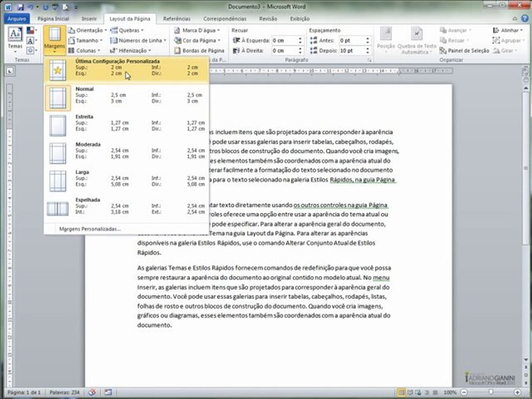Select Print Layout view icon
The width and height of the screenshot is (532, 399).
[x=401, y=392]
